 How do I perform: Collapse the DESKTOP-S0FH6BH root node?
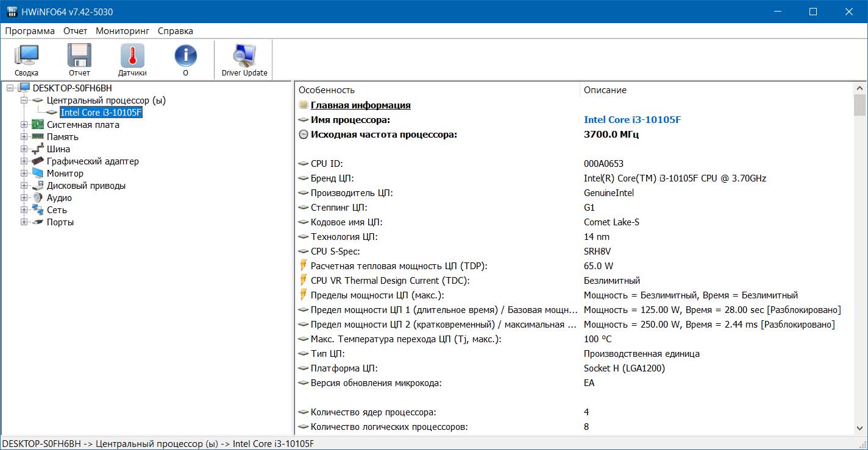[10, 88]
